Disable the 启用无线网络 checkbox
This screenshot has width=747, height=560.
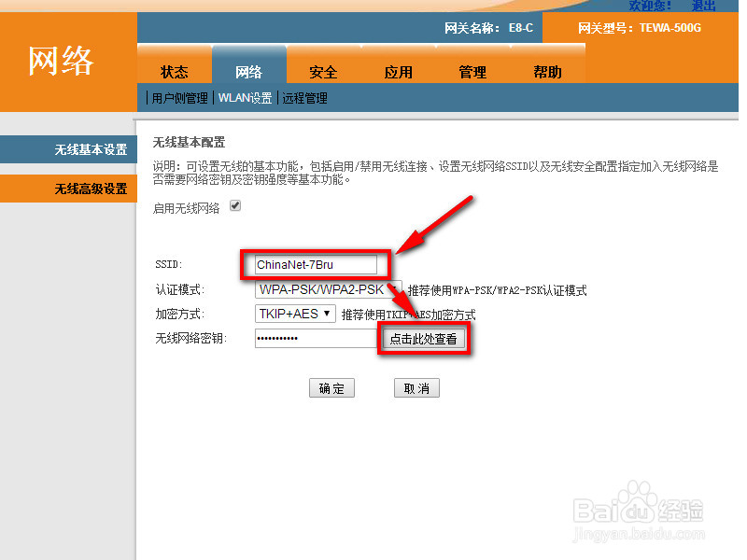click(x=234, y=204)
